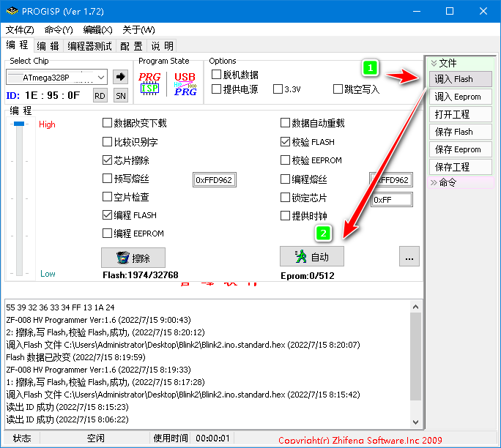Screen dimensions: 501x448
Task: Uncheck the 校验 FLASH checkbox
Action: pos(285,141)
